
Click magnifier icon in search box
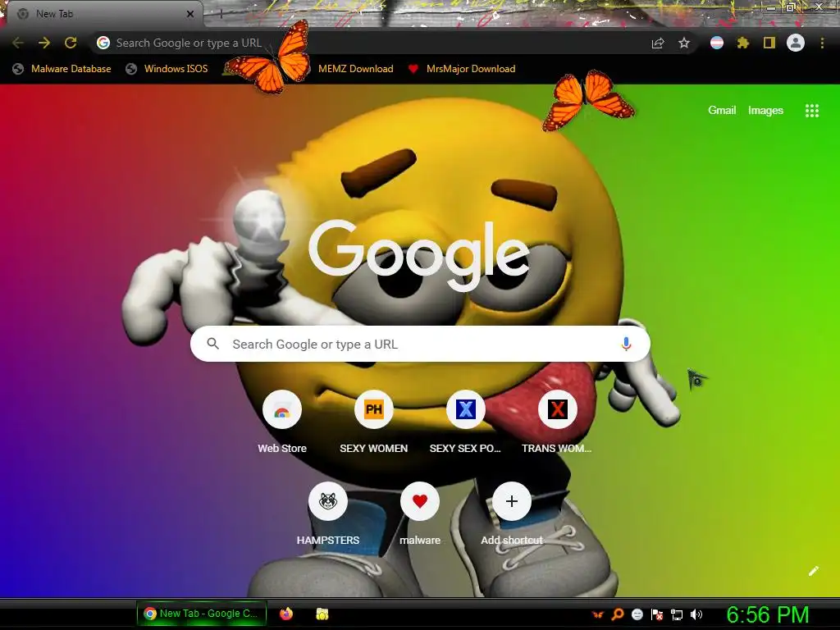(212, 344)
